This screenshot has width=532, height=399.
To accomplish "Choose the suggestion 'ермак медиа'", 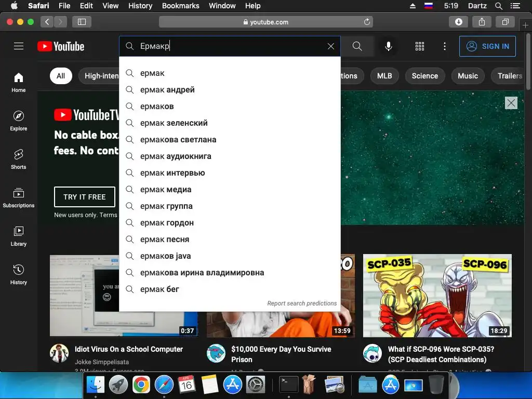I will [x=230, y=189].
